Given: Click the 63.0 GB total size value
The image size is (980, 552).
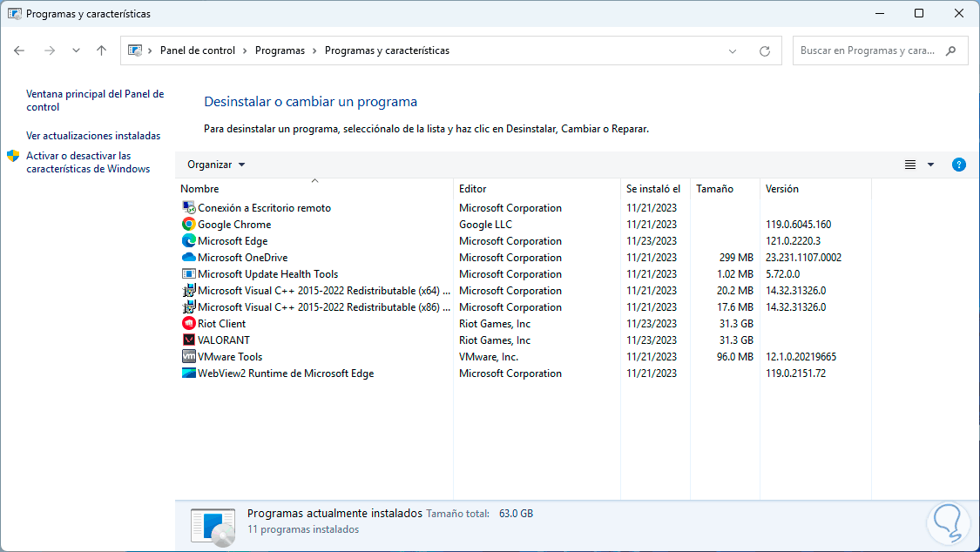Looking at the screenshot, I should click(517, 514).
